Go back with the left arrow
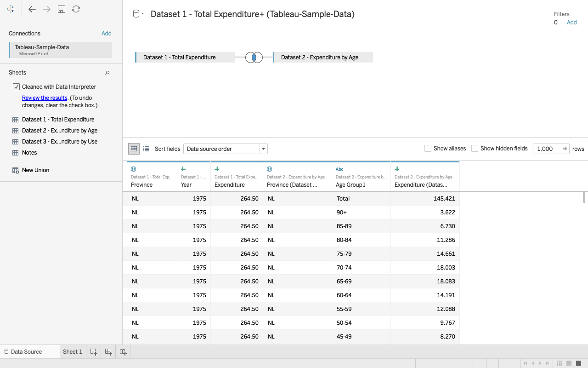 pyautogui.click(x=32, y=9)
